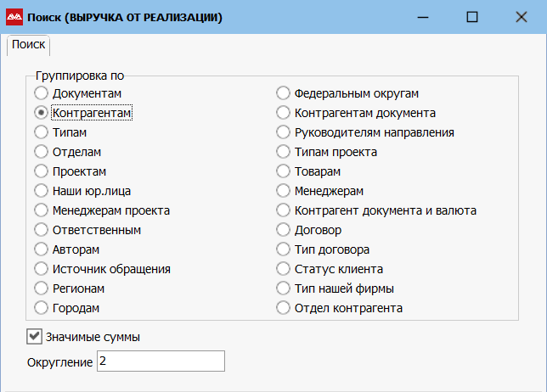Select grouping by Документам
This screenshot has width=547, height=392.
click(x=41, y=93)
